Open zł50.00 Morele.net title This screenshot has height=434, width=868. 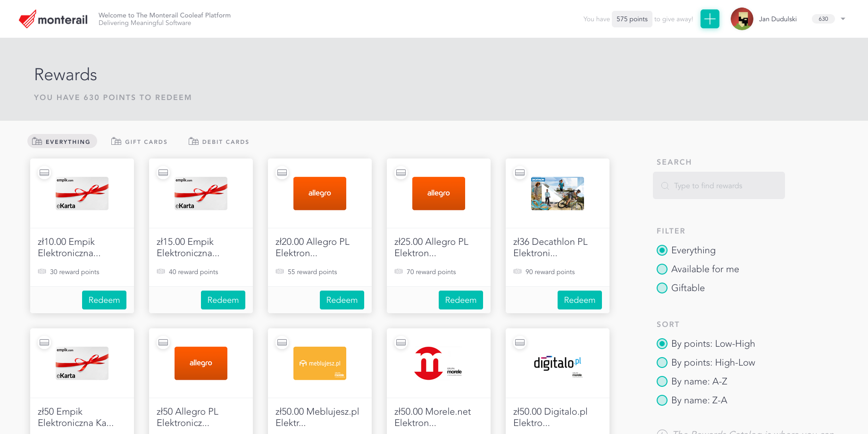[433, 417]
